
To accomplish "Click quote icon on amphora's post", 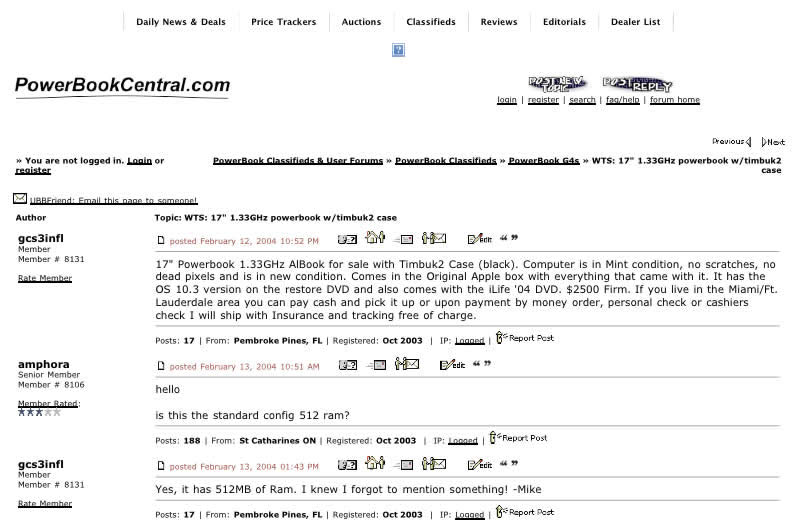I will coord(481,365).
